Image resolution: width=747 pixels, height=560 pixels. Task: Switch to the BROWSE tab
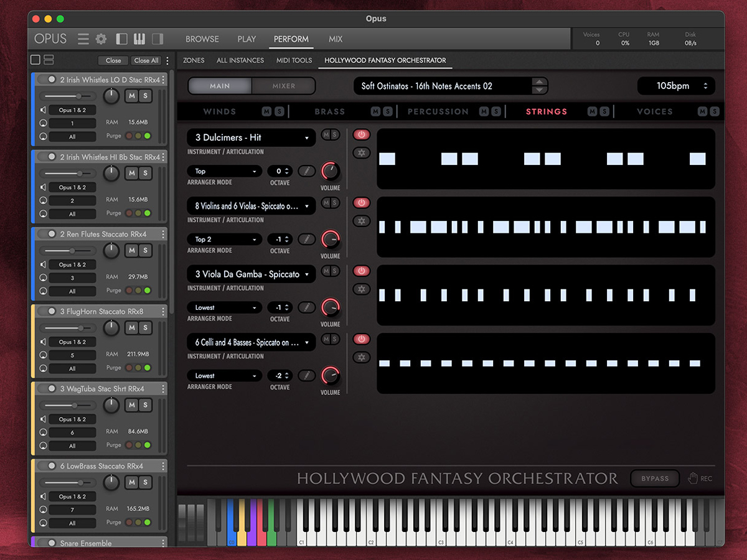tap(202, 39)
